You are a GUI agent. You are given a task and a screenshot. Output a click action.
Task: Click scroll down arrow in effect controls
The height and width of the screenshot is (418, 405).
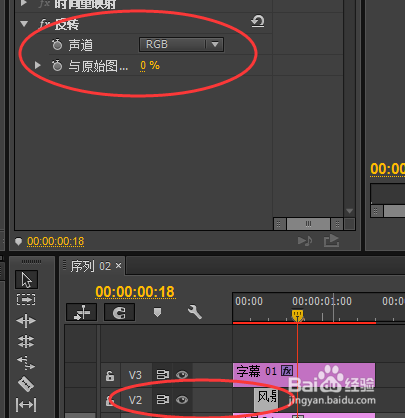tap(349, 211)
